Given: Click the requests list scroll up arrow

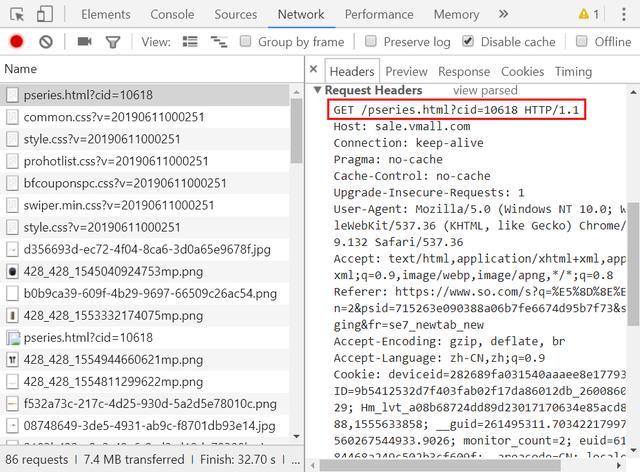Looking at the screenshot, I should [x=297, y=93].
